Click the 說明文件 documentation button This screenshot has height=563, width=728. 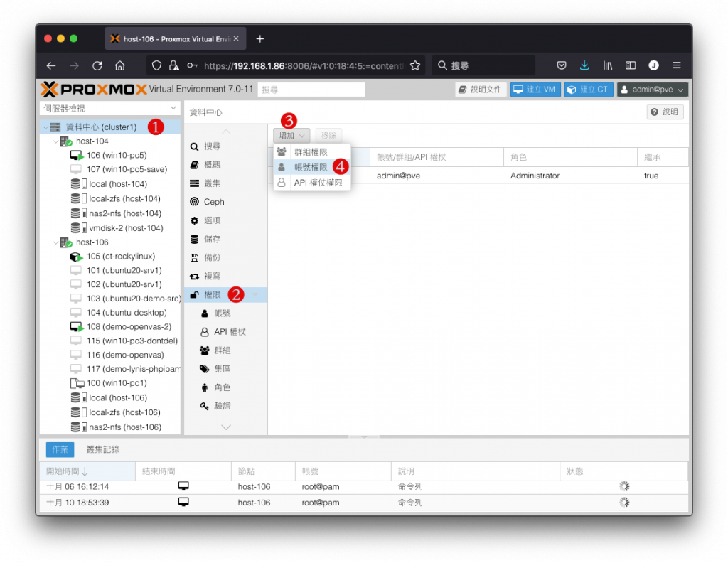tap(481, 90)
